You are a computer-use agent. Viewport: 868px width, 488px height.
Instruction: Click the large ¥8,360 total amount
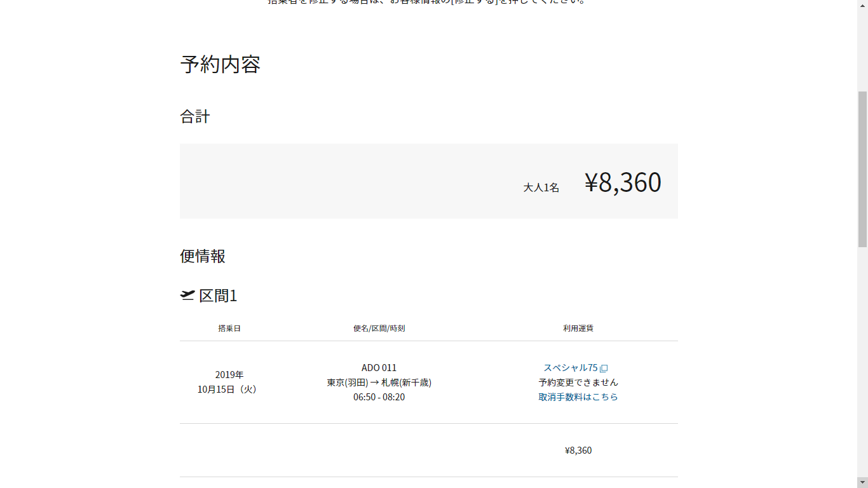(x=623, y=182)
